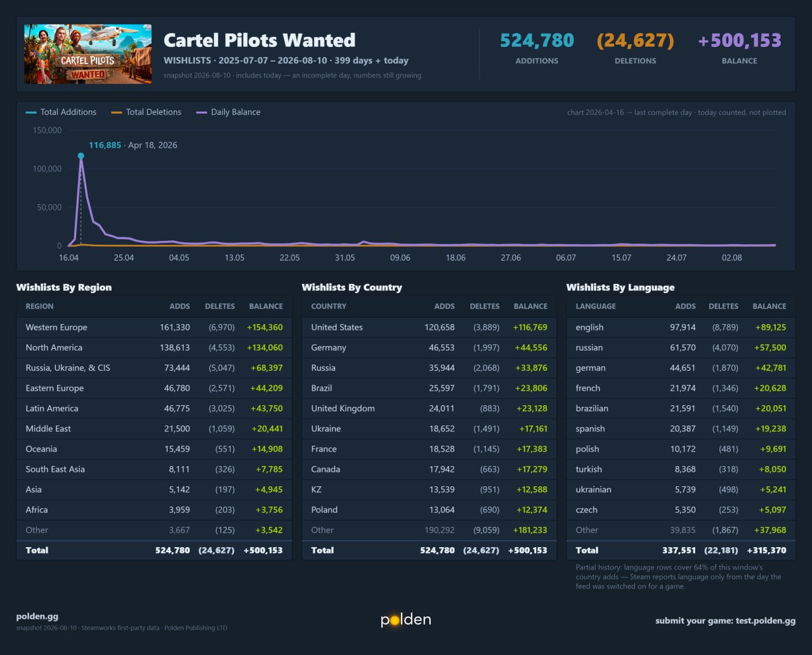Select the russian language row
Viewport: 812px width, 655px height.
tap(681, 347)
